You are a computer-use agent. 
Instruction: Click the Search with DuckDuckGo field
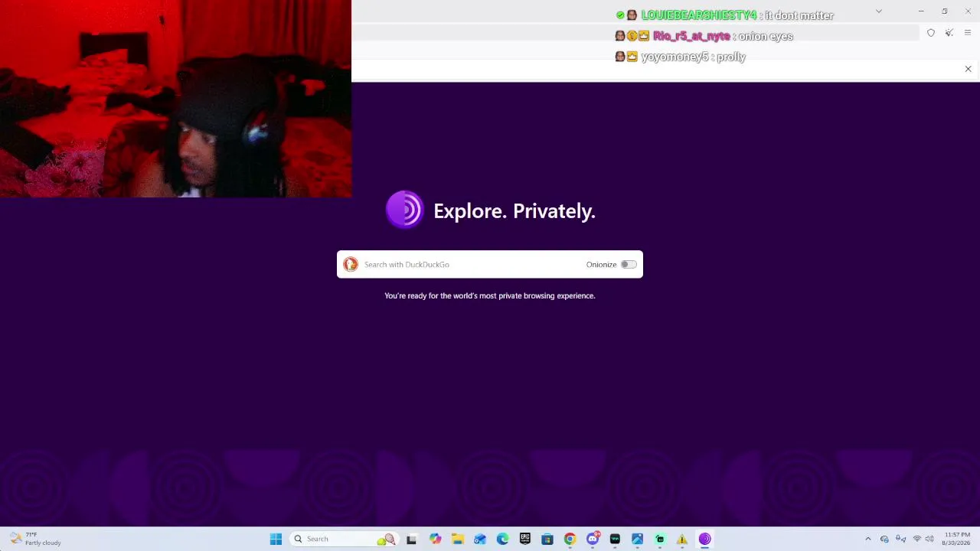coord(490,265)
